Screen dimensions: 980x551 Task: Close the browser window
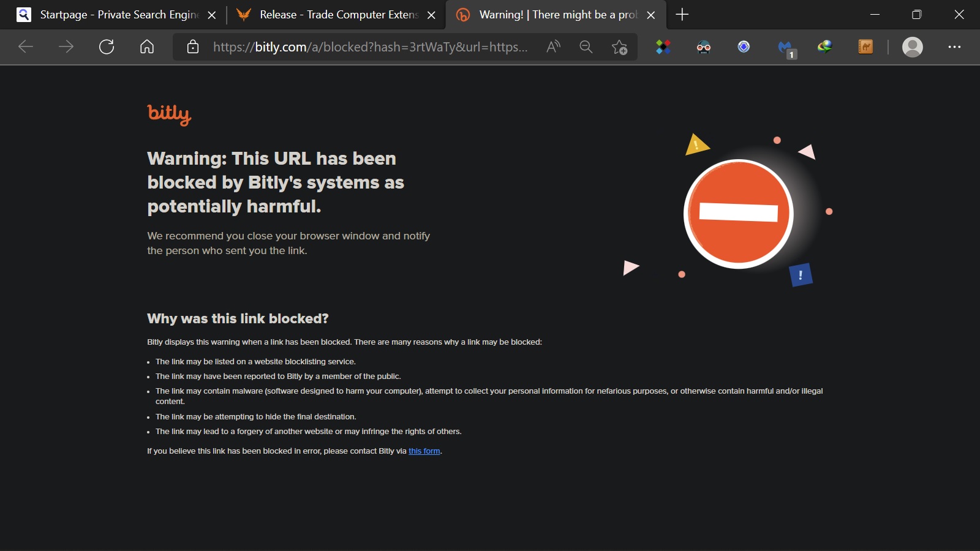[959, 15]
